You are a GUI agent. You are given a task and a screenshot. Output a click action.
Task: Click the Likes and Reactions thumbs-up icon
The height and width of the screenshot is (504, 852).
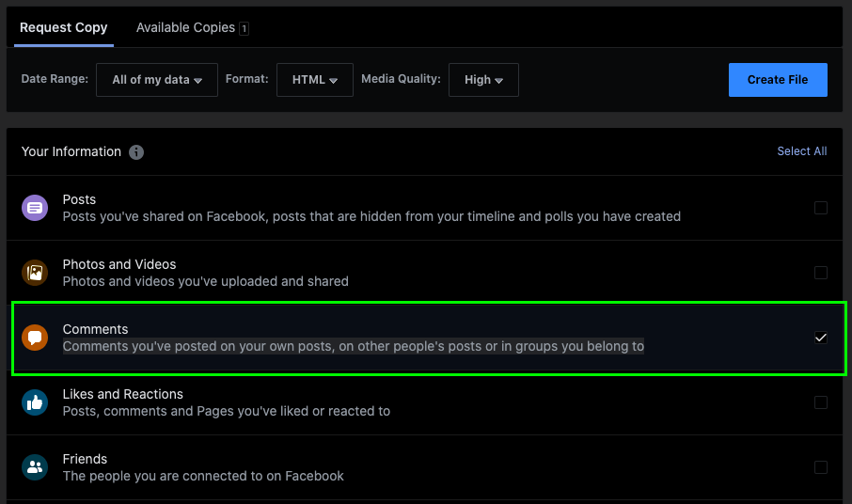pos(35,402)
